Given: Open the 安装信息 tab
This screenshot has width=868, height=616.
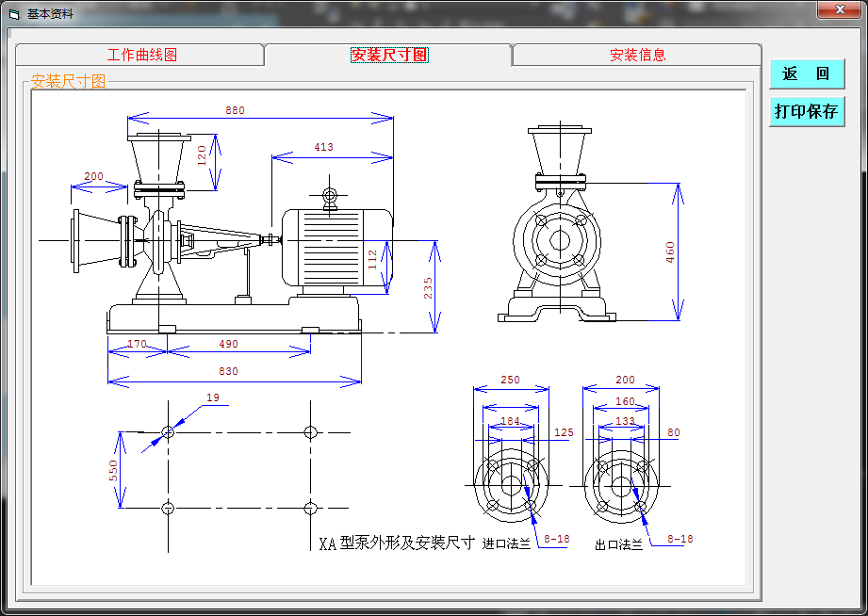Looking at the screenshot, I should [637, 55].
